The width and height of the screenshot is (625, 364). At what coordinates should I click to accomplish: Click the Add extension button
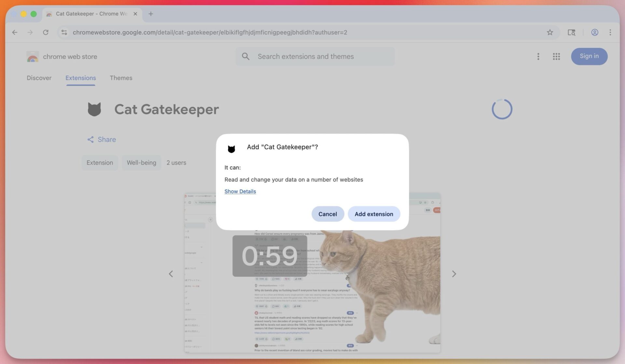(374, 214)
